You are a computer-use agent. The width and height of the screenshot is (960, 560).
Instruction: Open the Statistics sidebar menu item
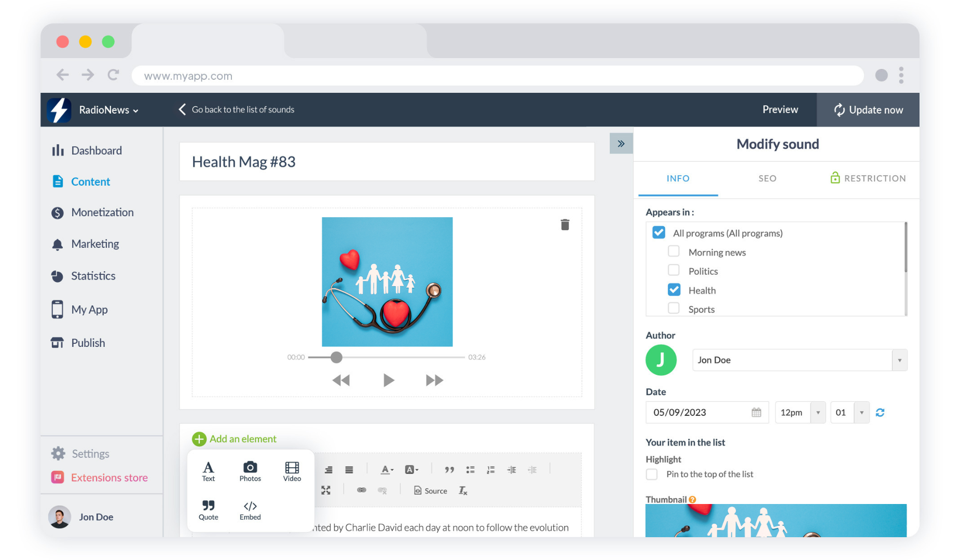pyautogui.click(x=93, y=276)
